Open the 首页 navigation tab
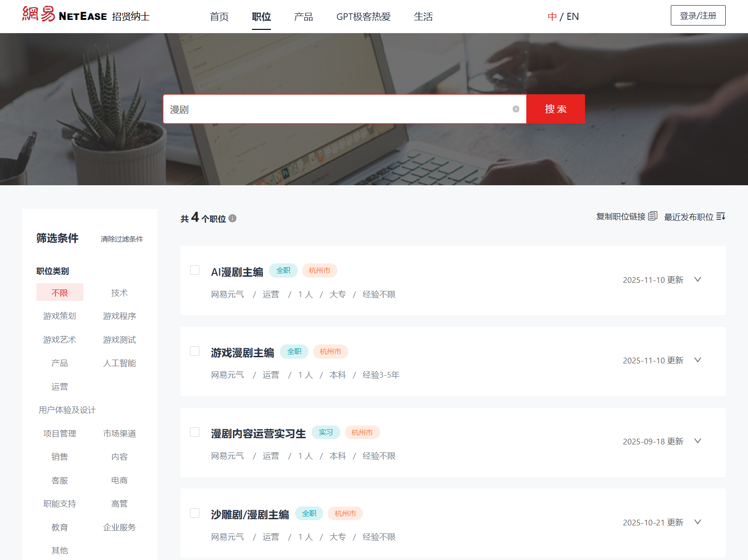 pyautogui.click(x=219, y=17)
